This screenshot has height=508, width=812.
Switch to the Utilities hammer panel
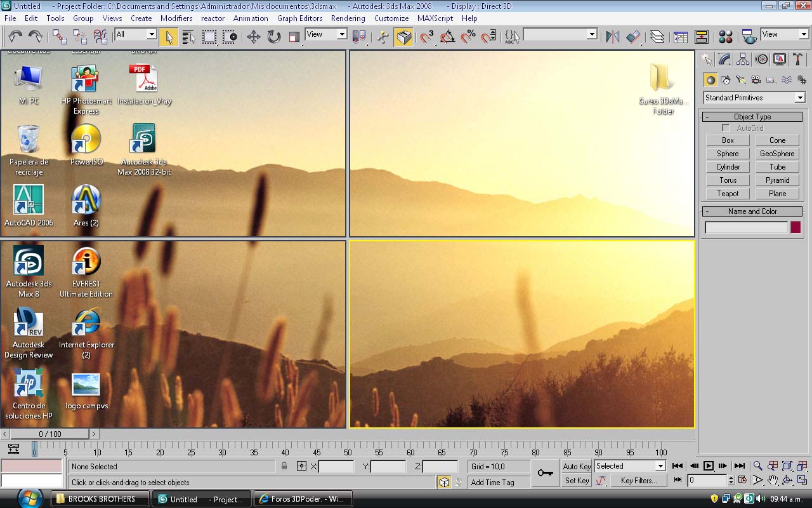798,60
